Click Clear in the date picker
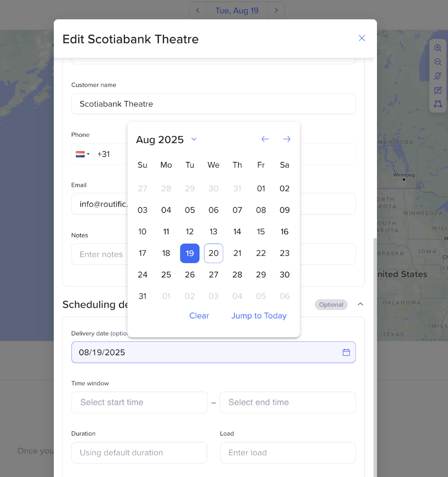The image size is (448, 477). (199, 316)
